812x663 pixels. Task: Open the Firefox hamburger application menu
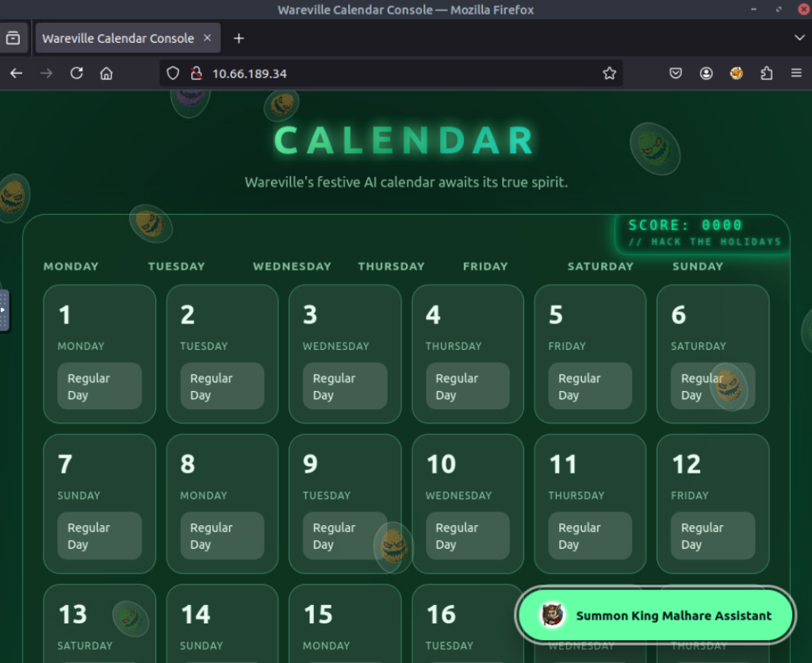(x=796, y=74)
